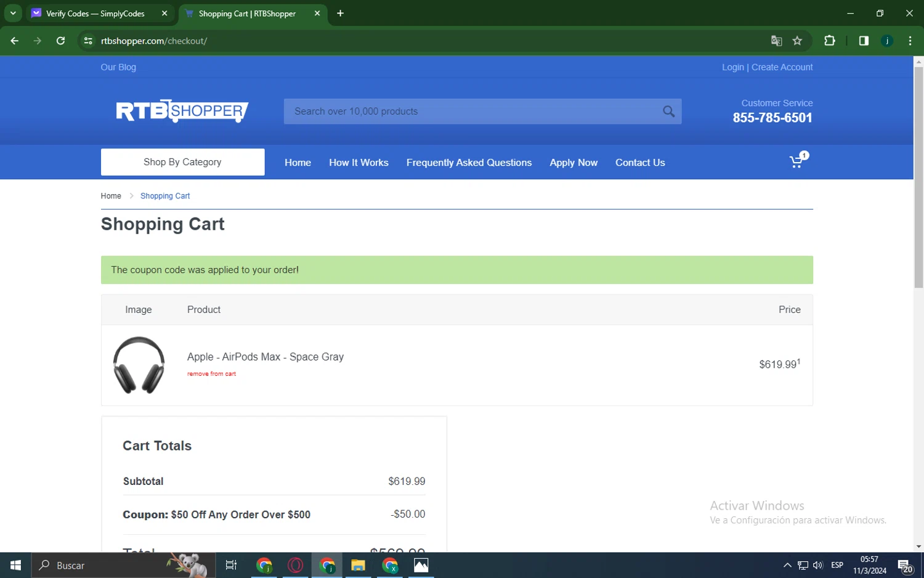Switch to Verify Codes — SimplyCodes tab
The width and height of the screenshot is (924, 578).
(95, 14)
